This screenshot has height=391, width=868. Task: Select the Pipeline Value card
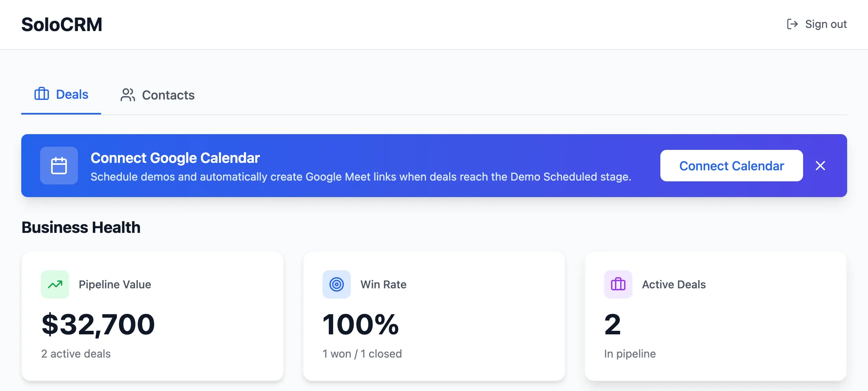click(153, 315)
